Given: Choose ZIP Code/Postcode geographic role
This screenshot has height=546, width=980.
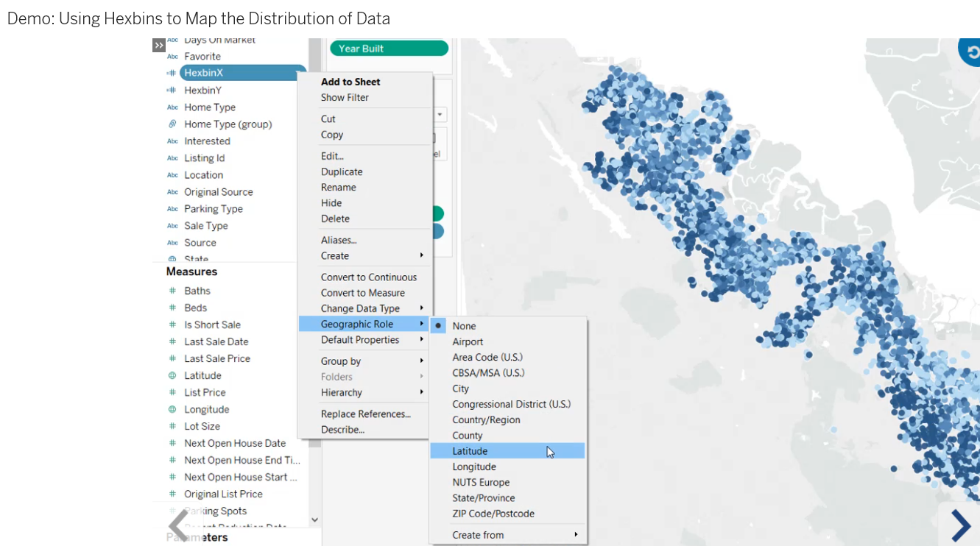Looking at the screenshot, I should (508, 514).
